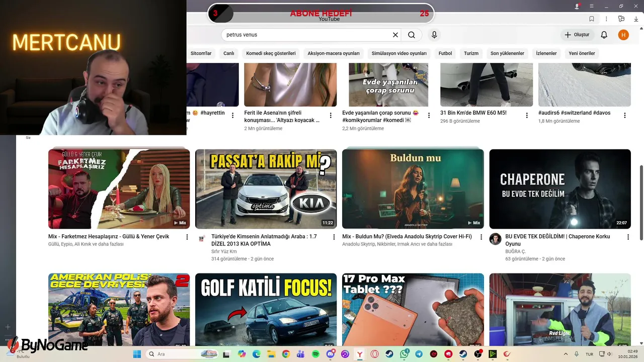Open the GOLF KATİLİ FOCUS thumbnail
This screenshot has width=644, height=362.
click(266, 309)
